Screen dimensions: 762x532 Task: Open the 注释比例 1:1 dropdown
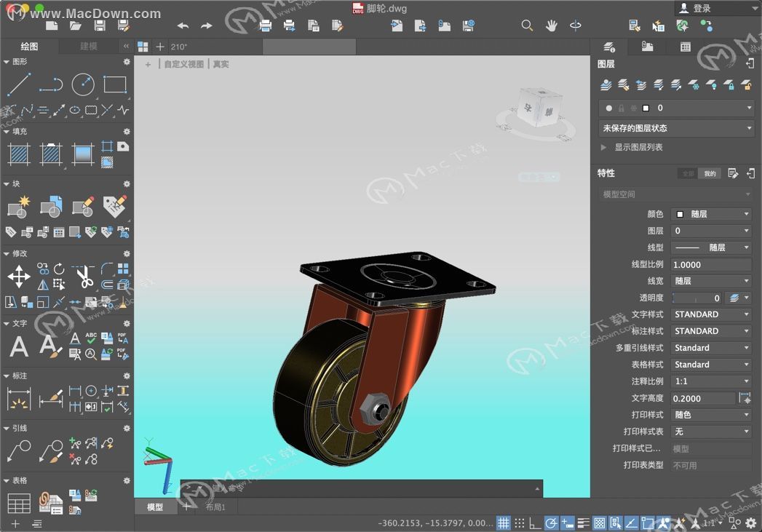pyautogui.click(x=711, y=381)
